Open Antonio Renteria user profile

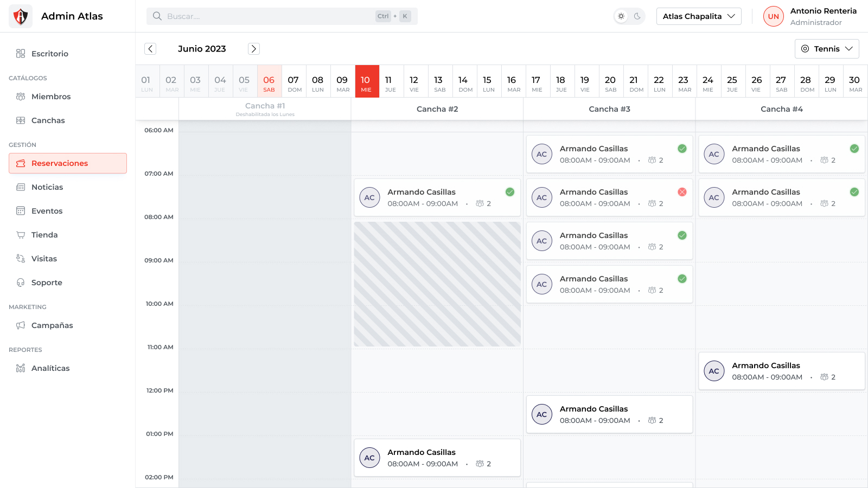tap(810, 16)
